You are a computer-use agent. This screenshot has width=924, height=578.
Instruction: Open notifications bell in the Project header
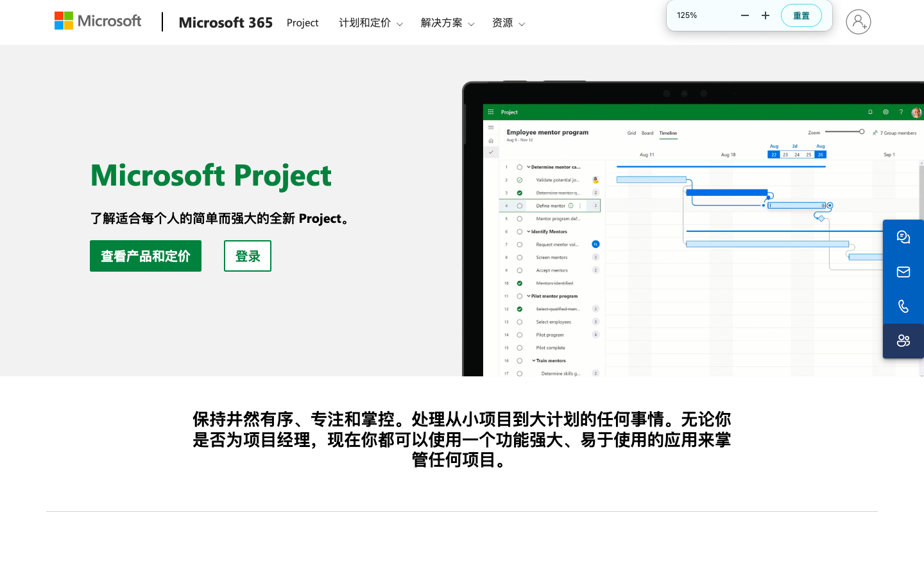[871, 112]
